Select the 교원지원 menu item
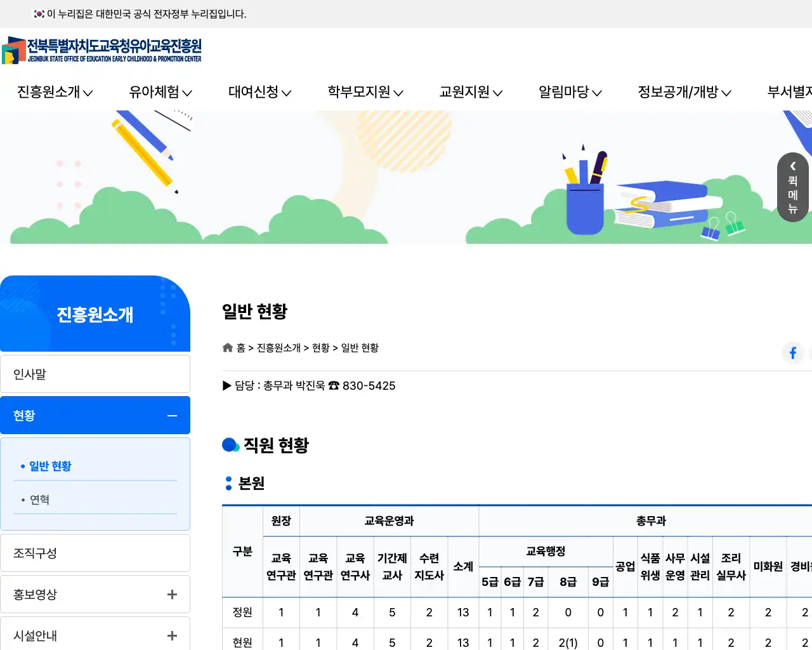The height and width of the screenshot is (650, 812). click(x=469, y=92)
